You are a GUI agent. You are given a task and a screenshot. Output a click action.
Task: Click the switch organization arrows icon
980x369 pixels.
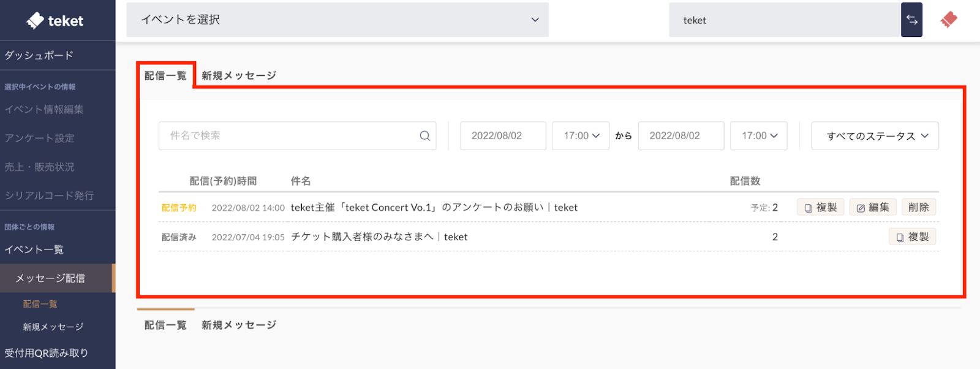[x=911, y=20]
